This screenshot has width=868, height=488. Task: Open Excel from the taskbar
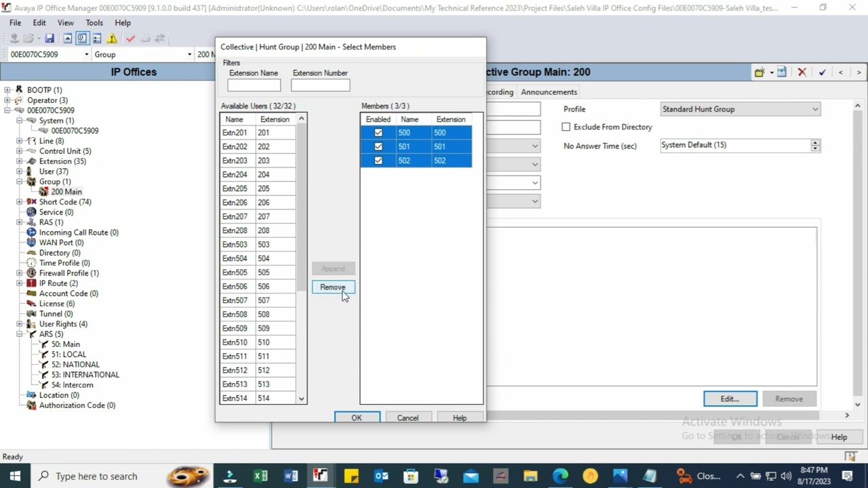coord(260,476)
